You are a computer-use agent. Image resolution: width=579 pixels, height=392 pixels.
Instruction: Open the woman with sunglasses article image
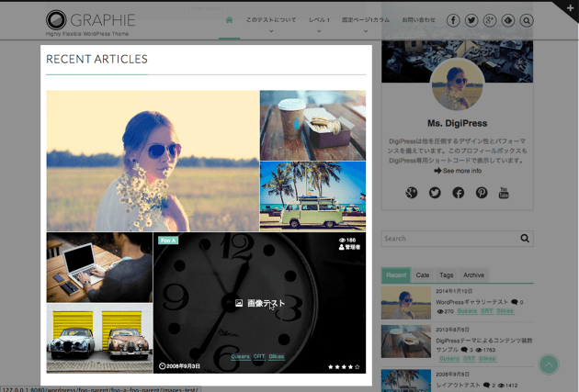click(153, 161)
